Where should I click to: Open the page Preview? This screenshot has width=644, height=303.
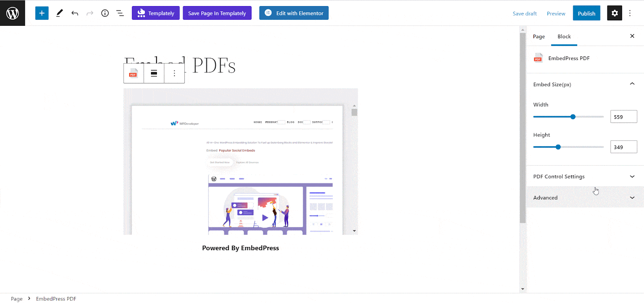click(x=556, y=13)
